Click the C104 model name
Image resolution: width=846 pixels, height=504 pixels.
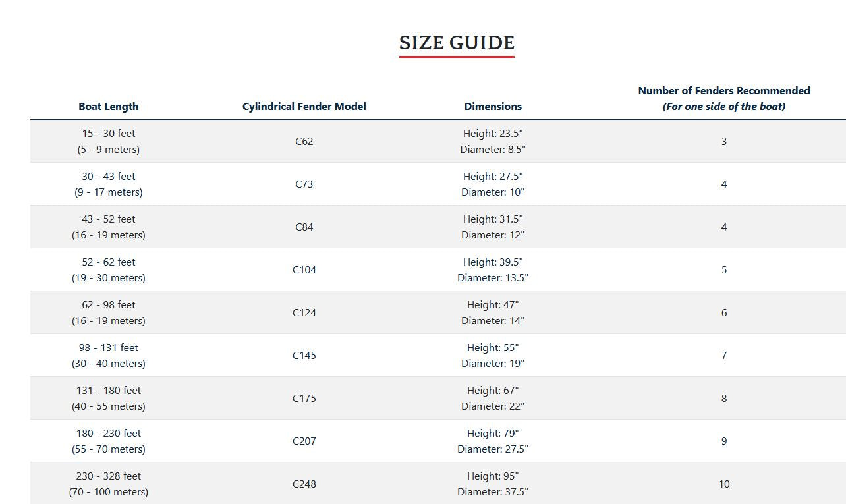tap(304, 269)
